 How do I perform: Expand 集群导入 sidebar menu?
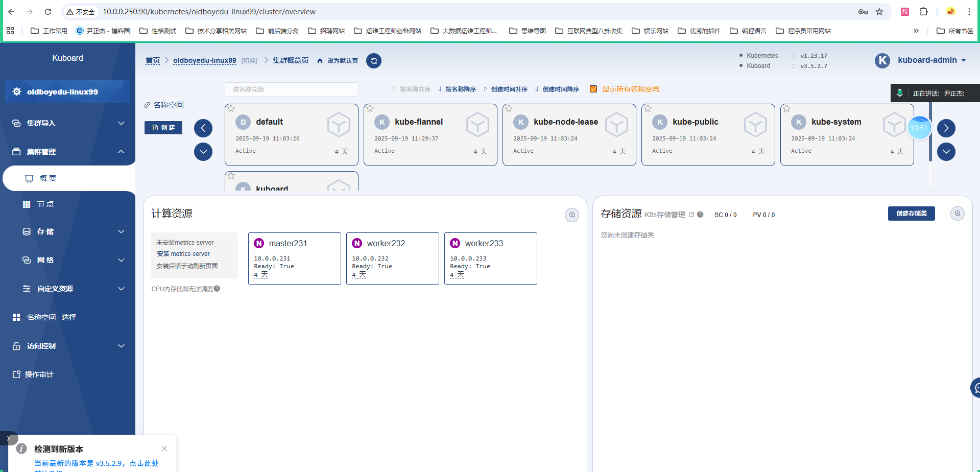coord(67,123)
